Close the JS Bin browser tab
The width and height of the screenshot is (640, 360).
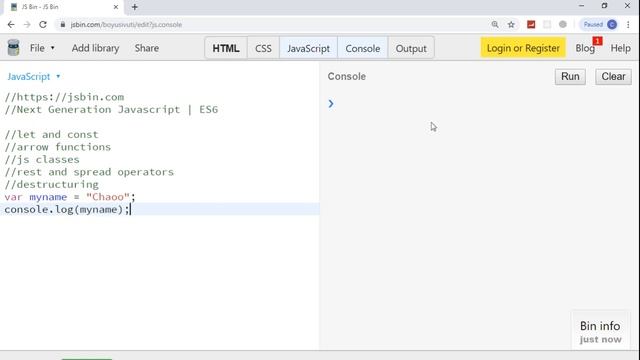tap(116, 7)
